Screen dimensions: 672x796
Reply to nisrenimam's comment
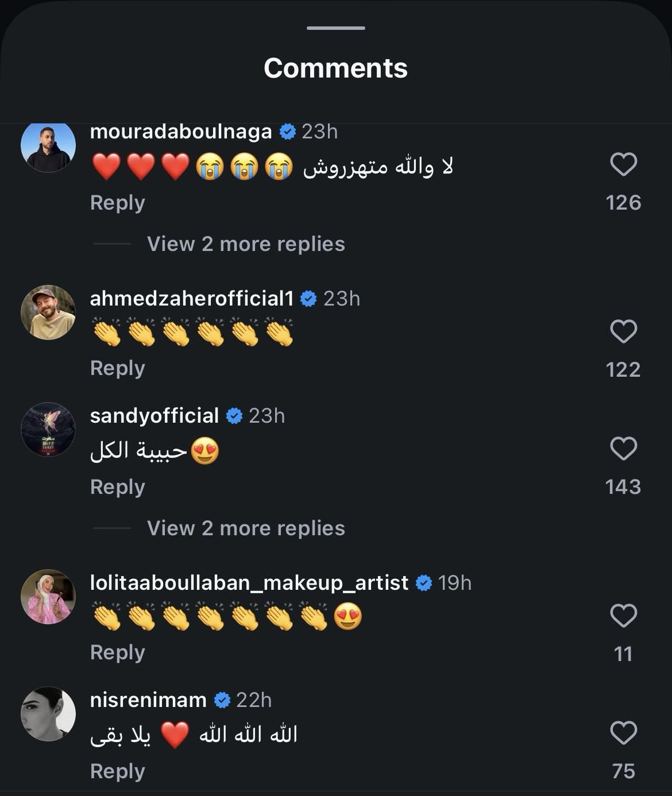pos(117,771)
